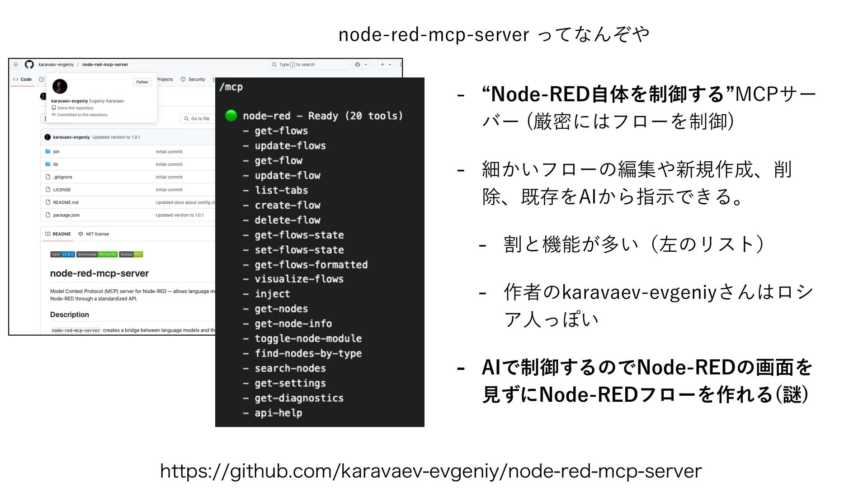This screenshot has width=868, height=488.
Task: Click the bin folder icon
Action: pos(48,152)
